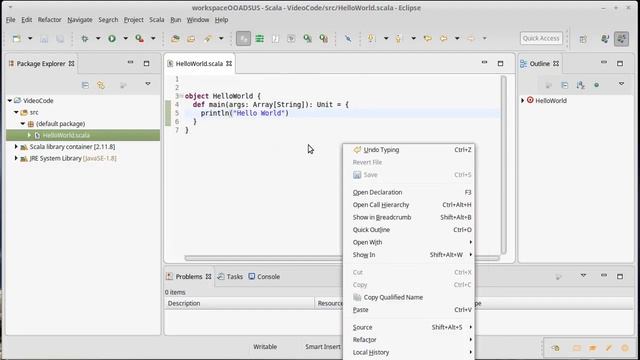Image resolution: width=640 pixels, height=360 pixels.
Task: Click the green lines toolbar icon
Action: point(260,39)
